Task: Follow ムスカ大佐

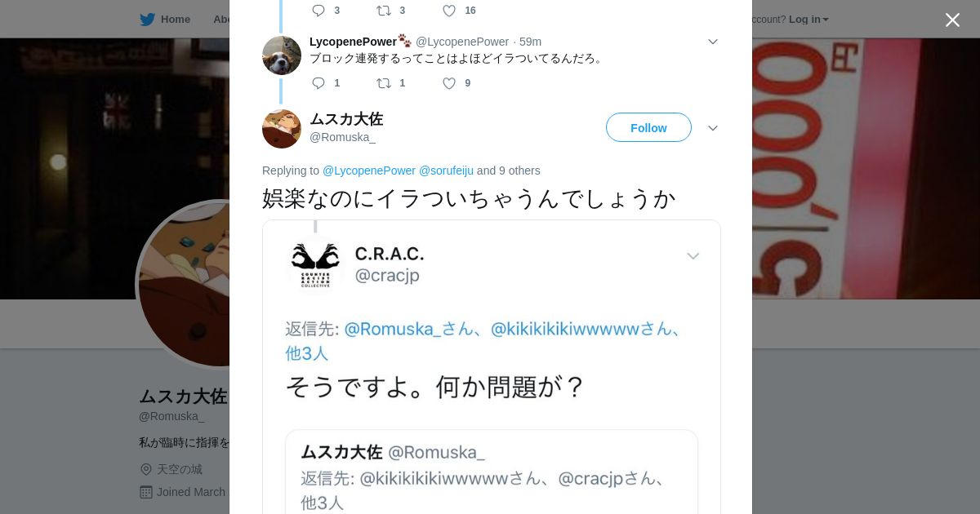Action: pyautogui.click(x=648, y=127)
